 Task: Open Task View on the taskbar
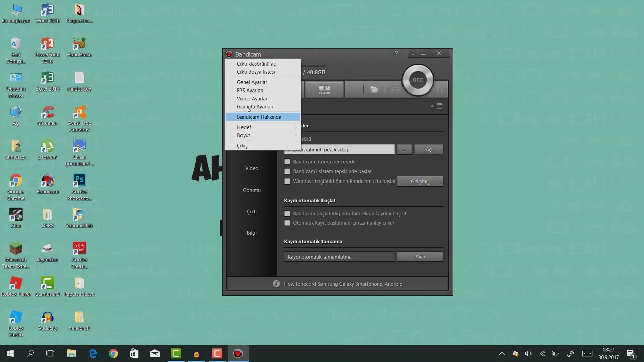click(50, 354)
